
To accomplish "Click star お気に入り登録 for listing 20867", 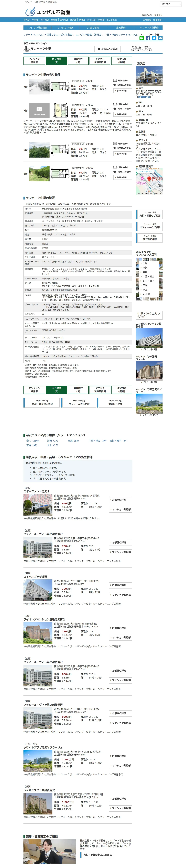I will (x=115, y=172).
